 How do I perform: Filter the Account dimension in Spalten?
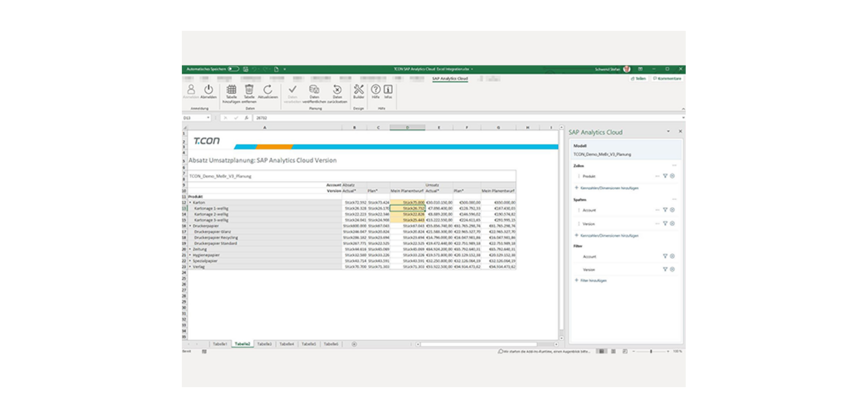(665, 210)
